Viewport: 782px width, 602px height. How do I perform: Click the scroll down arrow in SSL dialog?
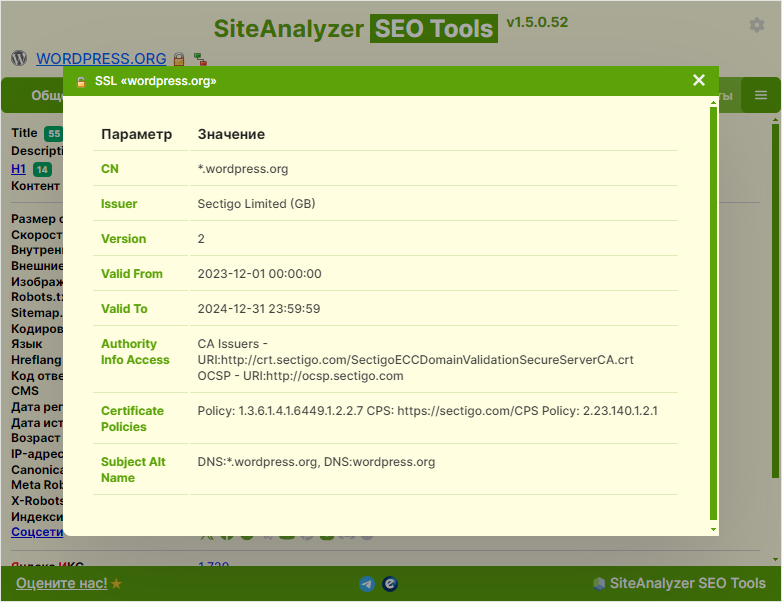coord(713,528)
